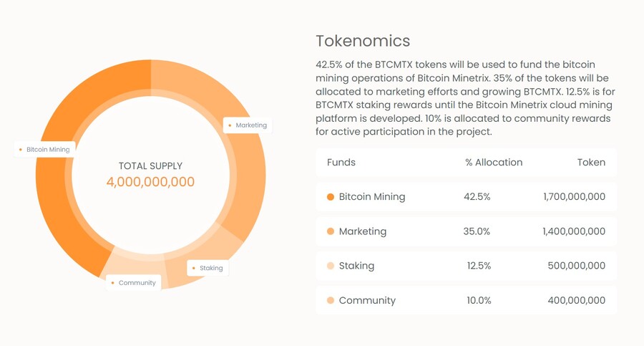The image size is (644, 346).
Task: Click the Funds column header
Action: (341, 163)
